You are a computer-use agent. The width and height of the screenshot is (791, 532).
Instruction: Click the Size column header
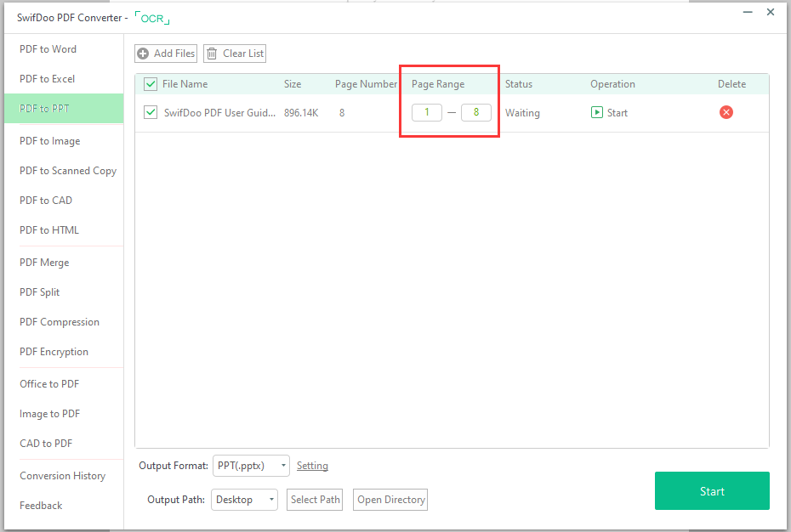click(x=292, y=83)
